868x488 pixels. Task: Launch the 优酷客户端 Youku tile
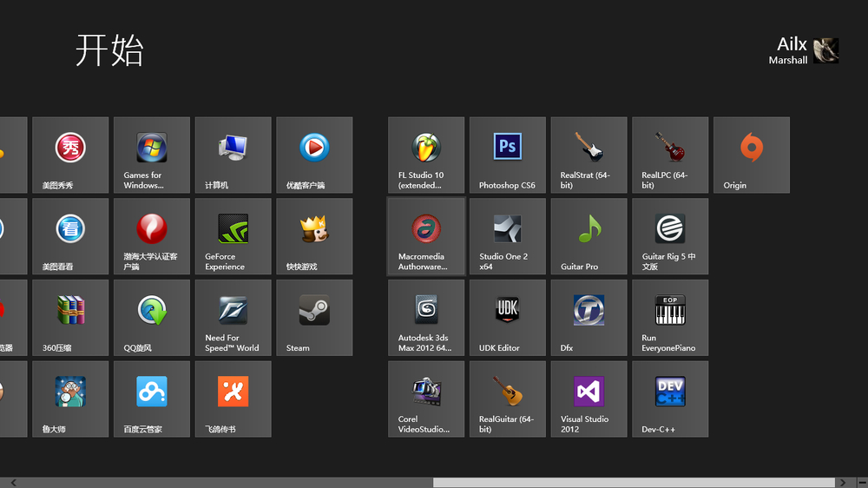(x=314, y=155)
